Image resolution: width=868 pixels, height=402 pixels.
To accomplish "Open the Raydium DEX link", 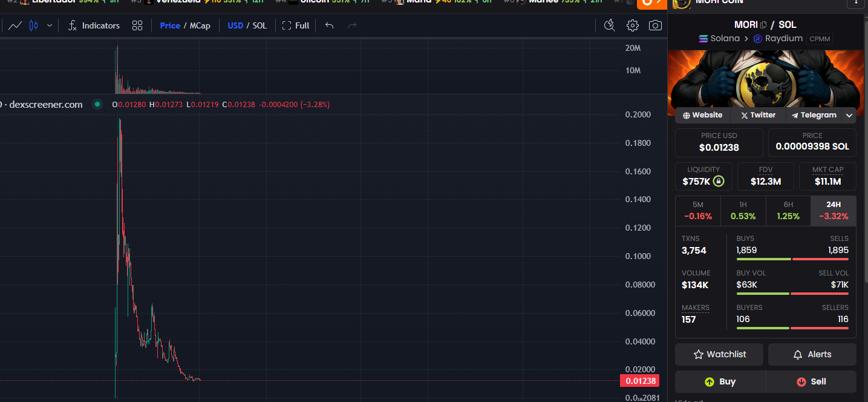I will pos(778,38).
